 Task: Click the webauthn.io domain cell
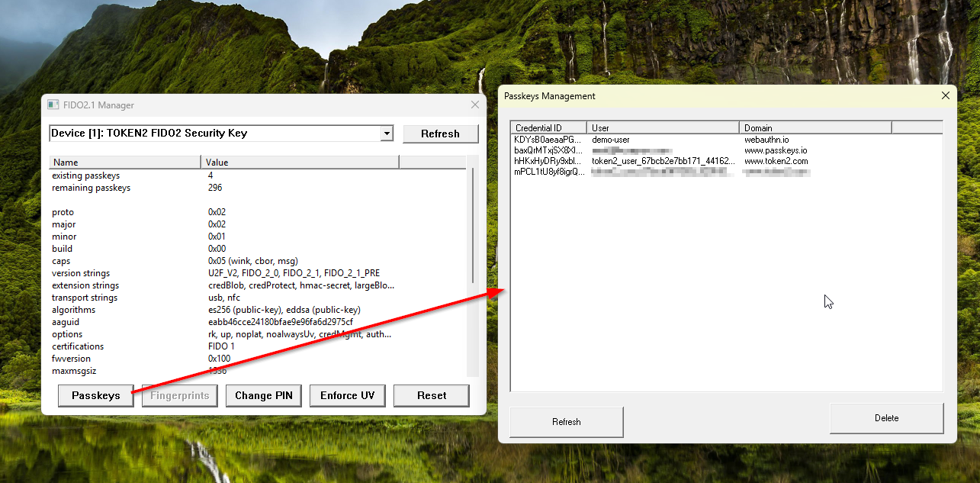pos(766,140)
